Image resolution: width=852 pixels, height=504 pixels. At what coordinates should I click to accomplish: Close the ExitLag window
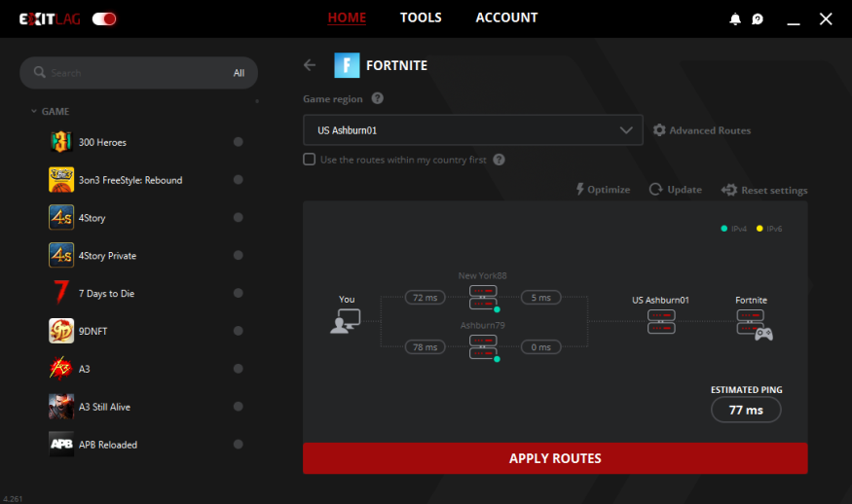(x=826, y=19)
